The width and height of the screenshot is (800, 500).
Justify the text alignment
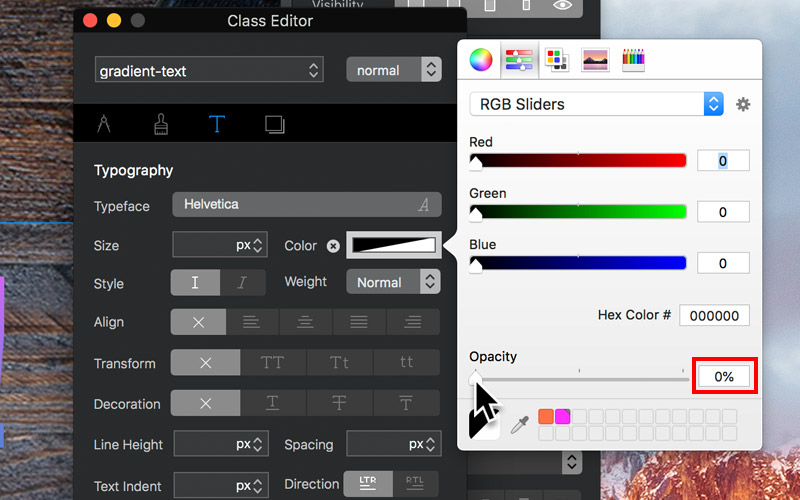tap(359, 322)
